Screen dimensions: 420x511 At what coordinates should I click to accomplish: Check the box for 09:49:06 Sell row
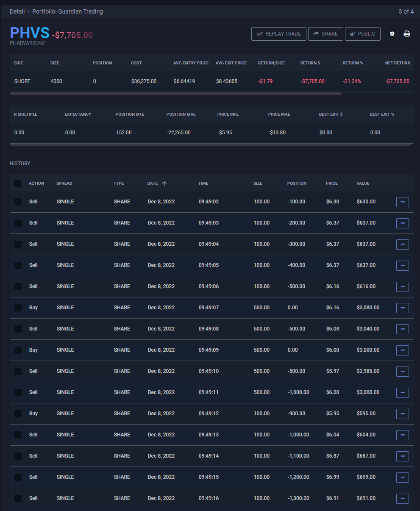pos(18,286)
